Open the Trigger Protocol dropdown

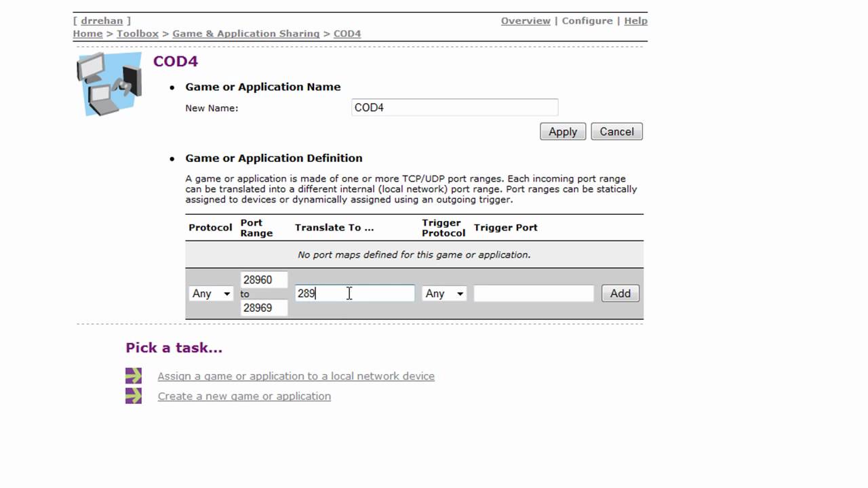[x=444, y=293]
